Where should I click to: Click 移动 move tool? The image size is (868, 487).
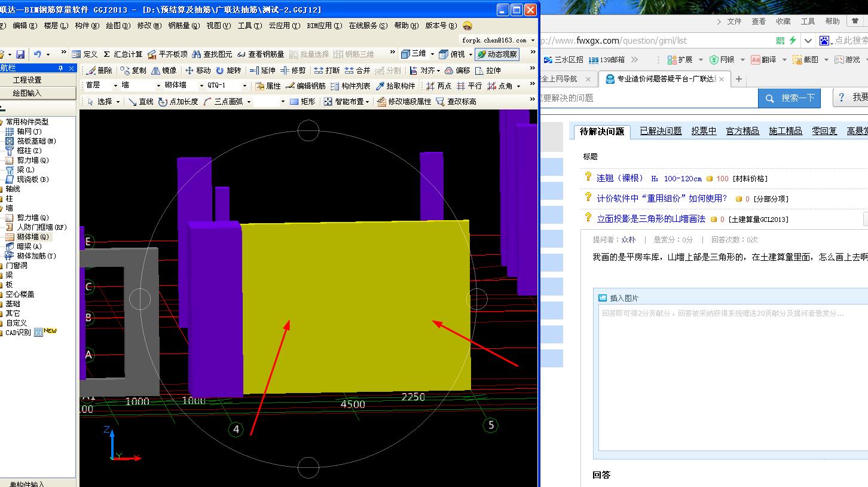[198, 71]
